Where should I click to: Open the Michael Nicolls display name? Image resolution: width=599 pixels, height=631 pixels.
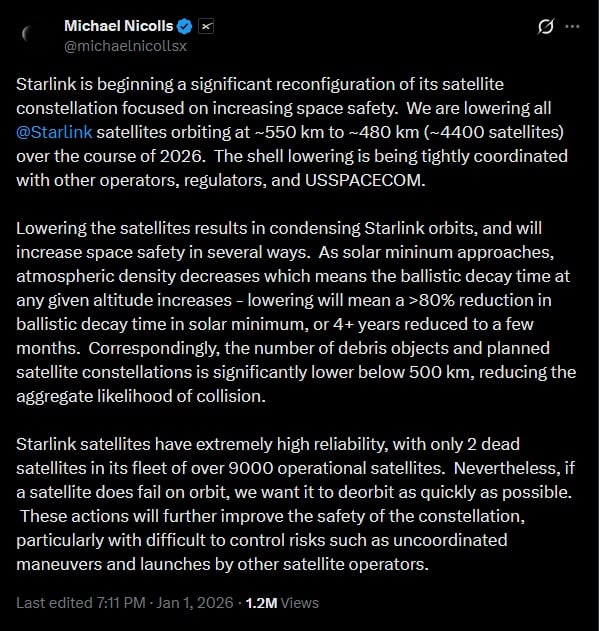click(x=118, y=26)
